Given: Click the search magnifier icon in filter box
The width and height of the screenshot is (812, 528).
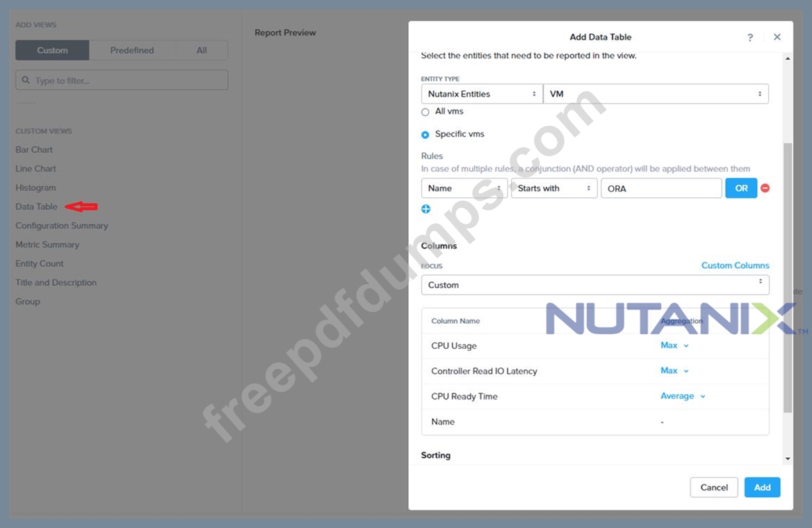Looking at the screenshot, I should (x=25, y=80).
